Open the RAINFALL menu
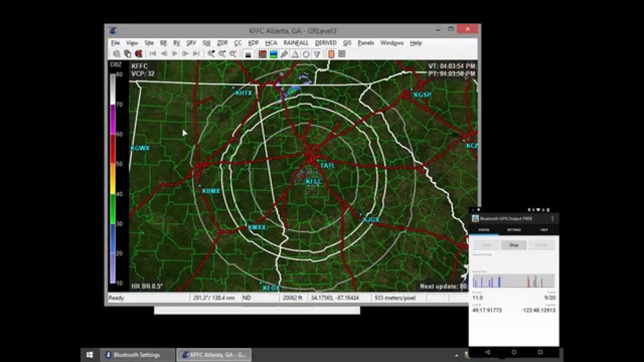The width and height of the screenshot is (644, 362). 296,43
